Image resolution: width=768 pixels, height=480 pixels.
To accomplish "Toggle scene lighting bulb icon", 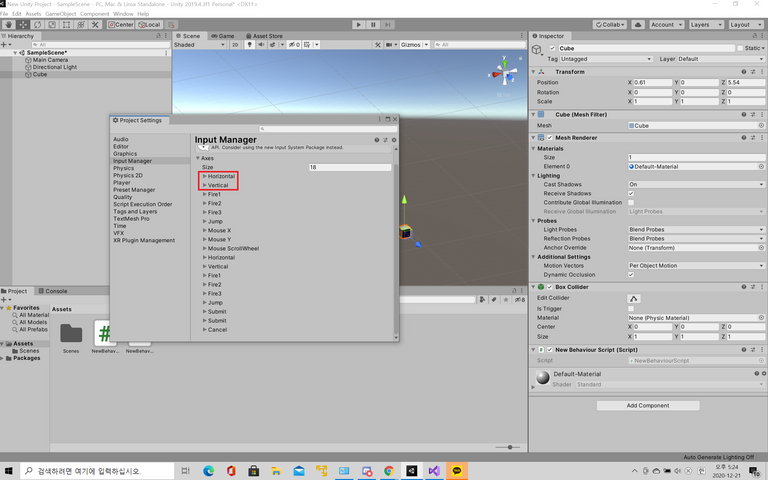I will point(249,45).
